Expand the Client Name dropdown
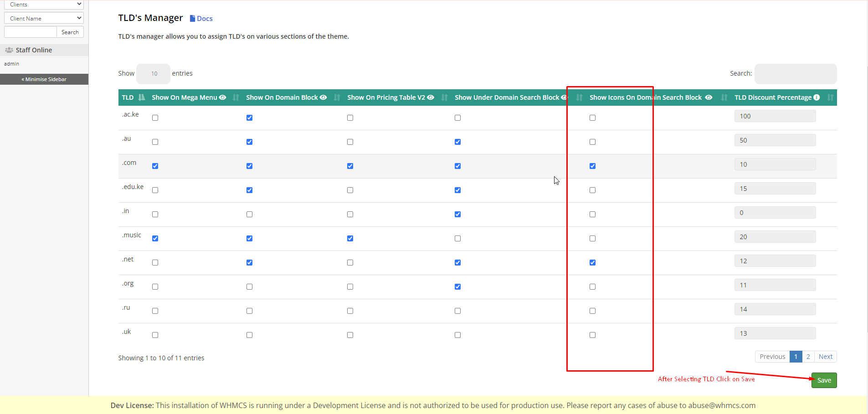 tap(44, 18)
